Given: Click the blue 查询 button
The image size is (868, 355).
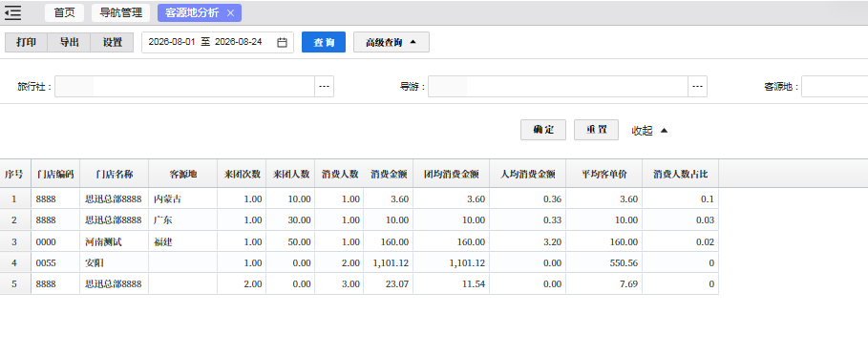Looking at the screenshot, I should point(324,43).
